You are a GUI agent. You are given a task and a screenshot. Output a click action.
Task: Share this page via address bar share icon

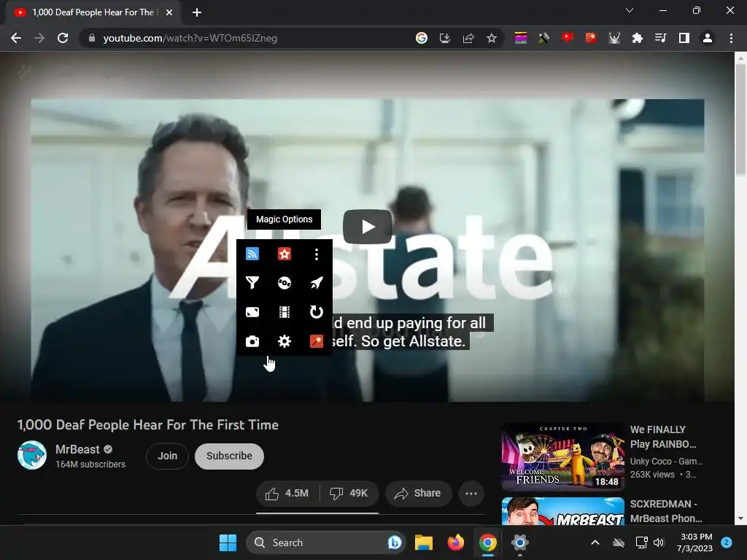[468, 38]
